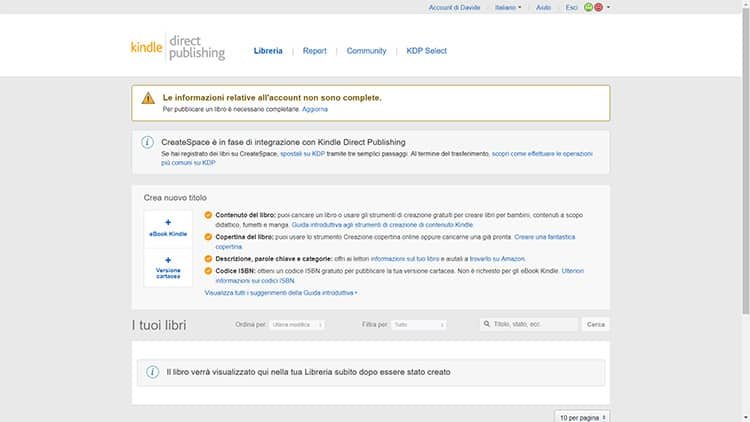Click Esci to sign out

pos(571,7)
